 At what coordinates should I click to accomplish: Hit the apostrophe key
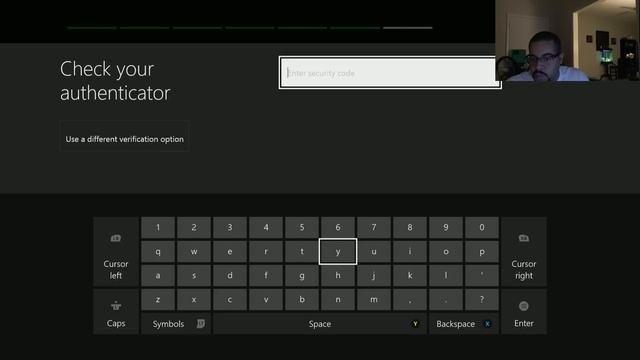point(482,276)
